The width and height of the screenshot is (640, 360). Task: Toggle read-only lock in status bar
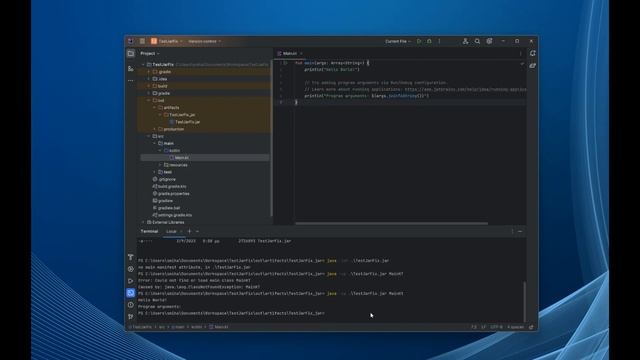click(x=531, y=327)
